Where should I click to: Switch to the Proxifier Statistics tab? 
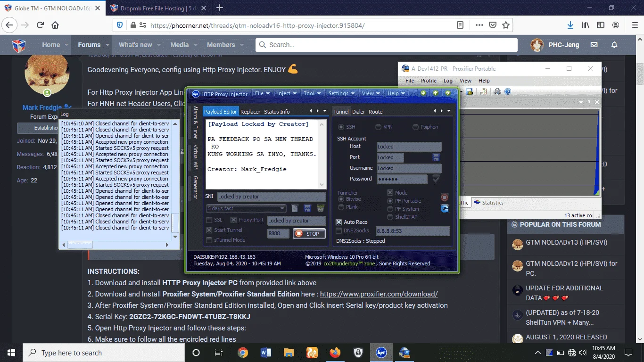(489, 203)
